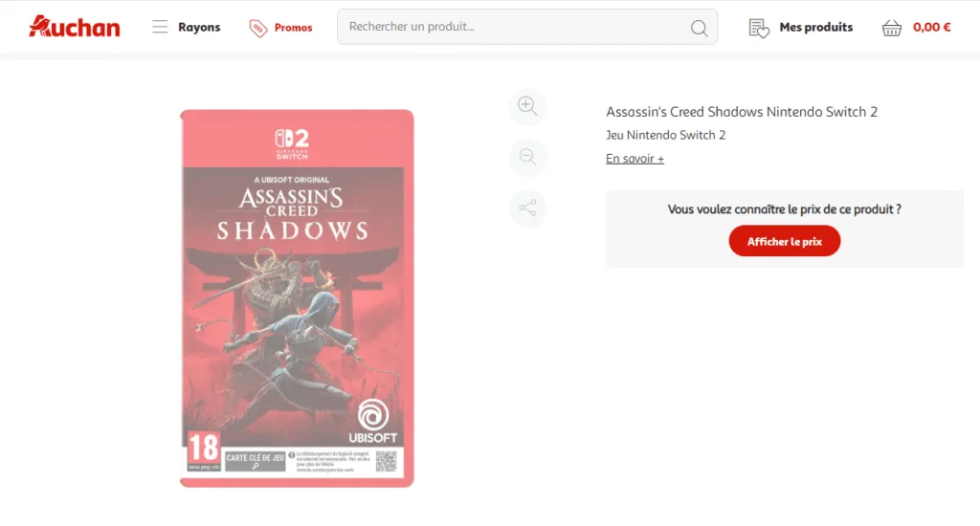Viewport: 980px width, 526px height.
Task: Open the Auchan logo homepage
Action: (75, 27)
